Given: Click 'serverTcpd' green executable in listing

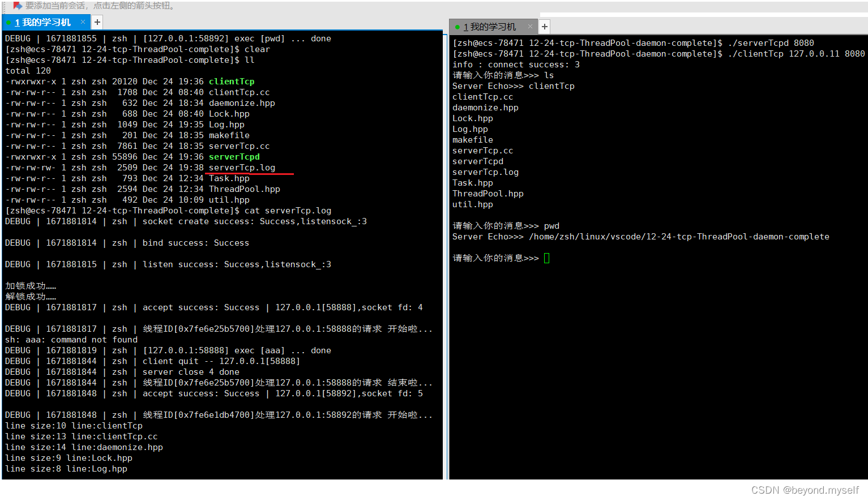Looking at the screenshot, I should pos(234,157).
